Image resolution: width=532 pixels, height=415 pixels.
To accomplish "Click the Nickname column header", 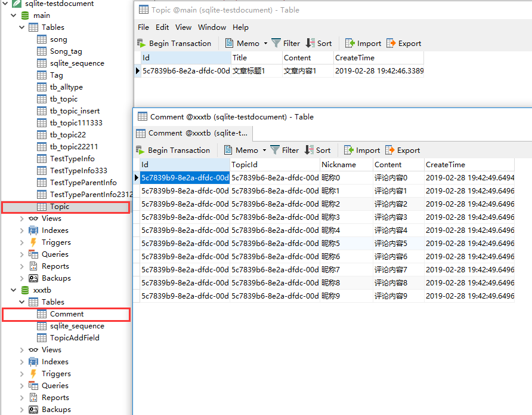I will [x=347, y=165].
